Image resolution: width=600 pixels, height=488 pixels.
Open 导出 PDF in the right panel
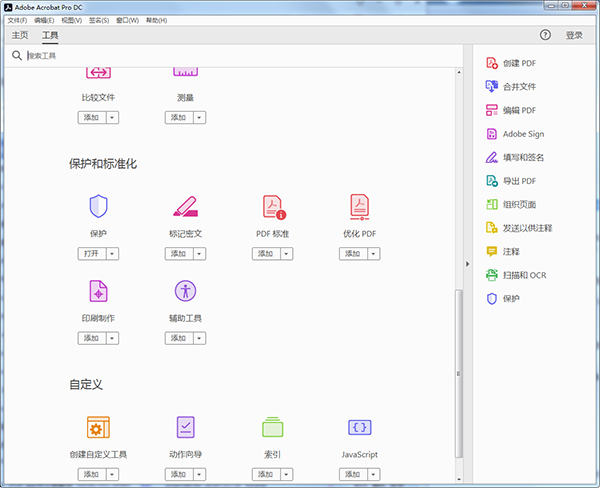[x=511, y=181]
